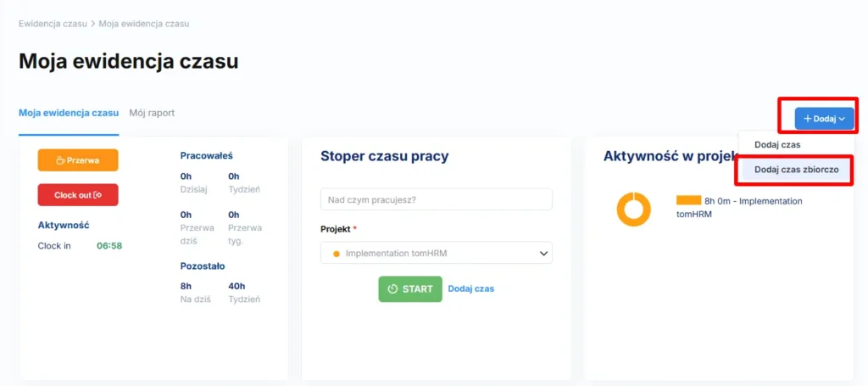Expand the Dodaj dropdown chevron
This screenshot has height=386, width=868.
pos(842,119)
